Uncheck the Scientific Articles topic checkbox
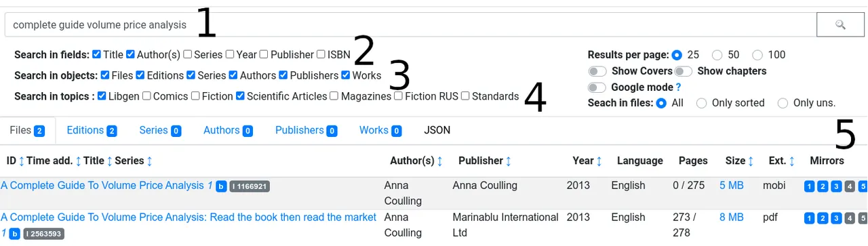This screenshot has width=868, height=246. (x=240, y=96)
